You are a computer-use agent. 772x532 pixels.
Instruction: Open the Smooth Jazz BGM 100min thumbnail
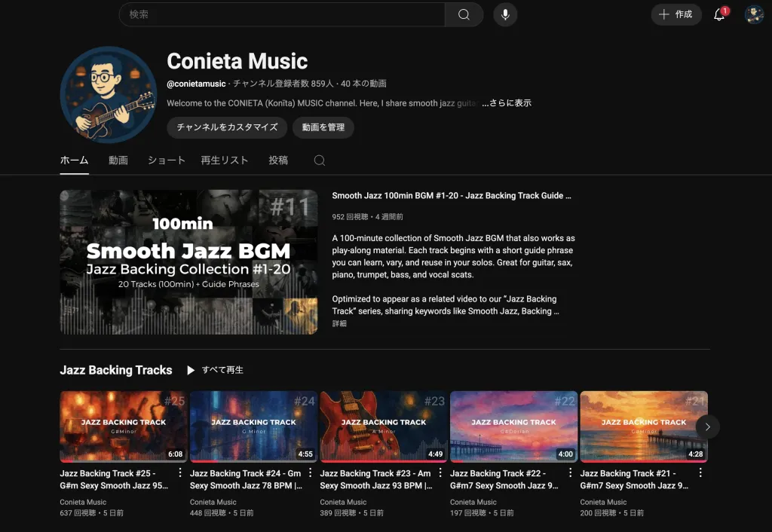[188, 261]
